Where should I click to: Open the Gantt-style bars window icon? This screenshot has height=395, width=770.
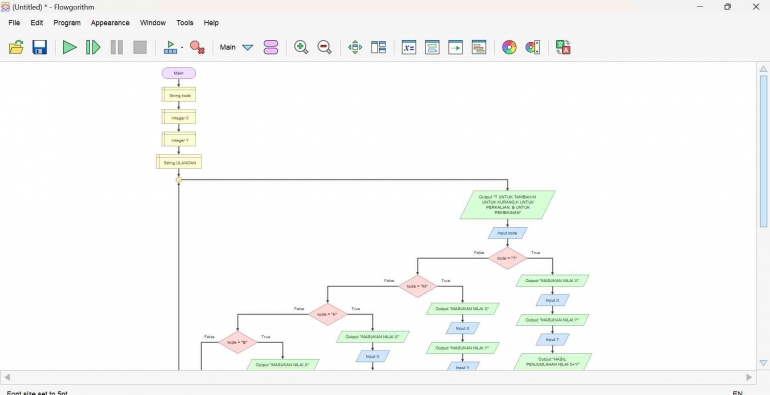tap(479, 47)
